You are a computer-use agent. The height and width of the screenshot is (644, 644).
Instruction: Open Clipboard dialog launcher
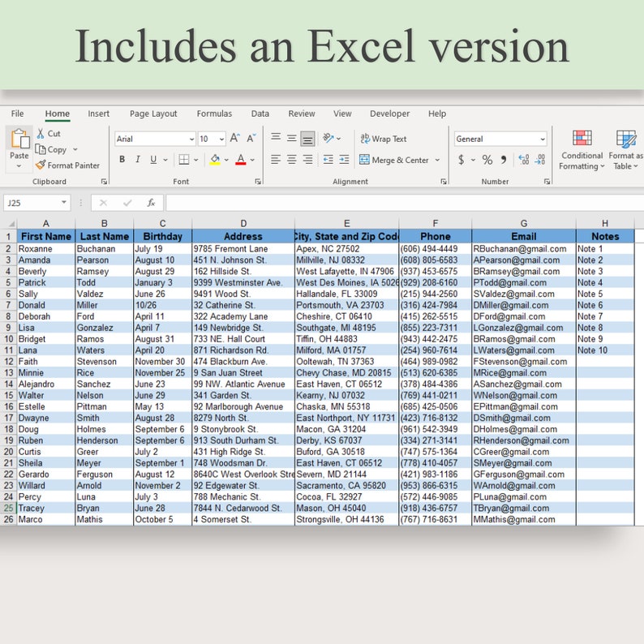tap(104, 182)
